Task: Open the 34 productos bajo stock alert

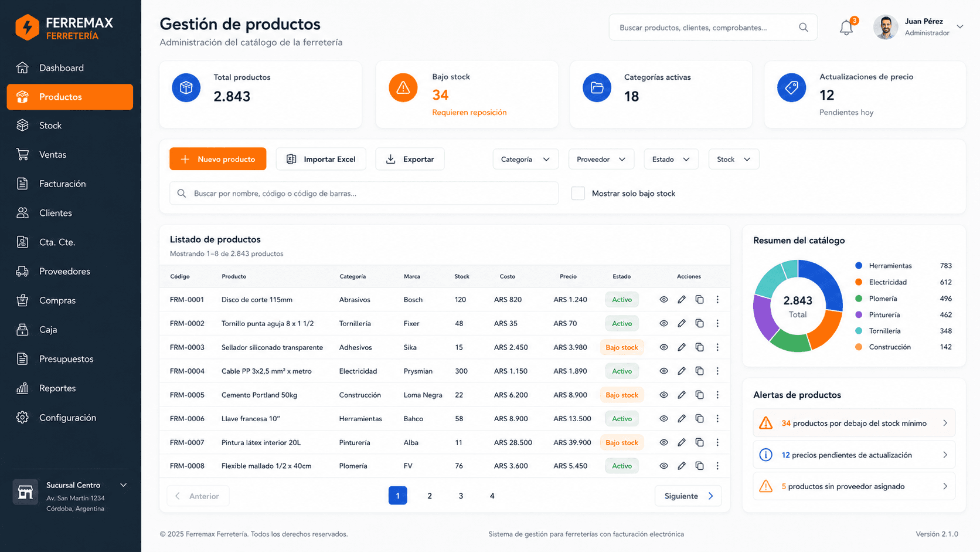Action: 854,423
